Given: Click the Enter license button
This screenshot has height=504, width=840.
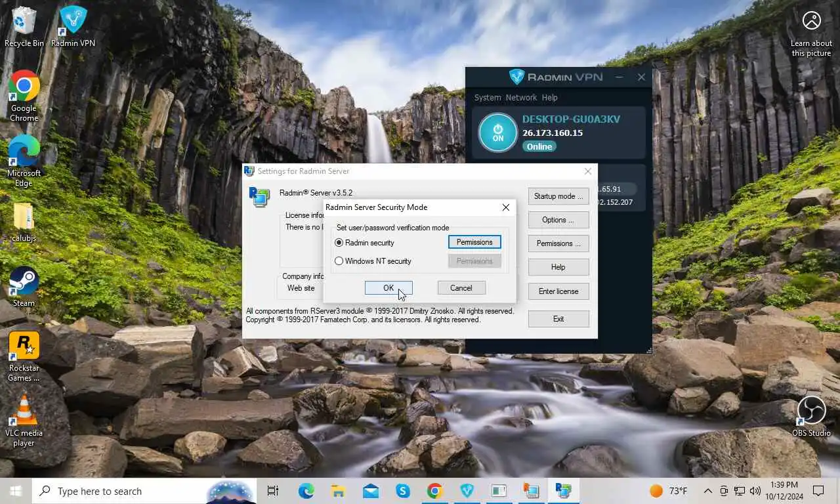Looking at the screenshot, I should coord(558,291).
